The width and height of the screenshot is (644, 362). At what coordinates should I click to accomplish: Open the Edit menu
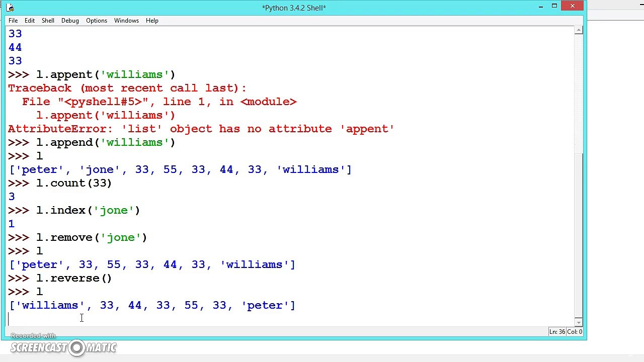point(30,21)
